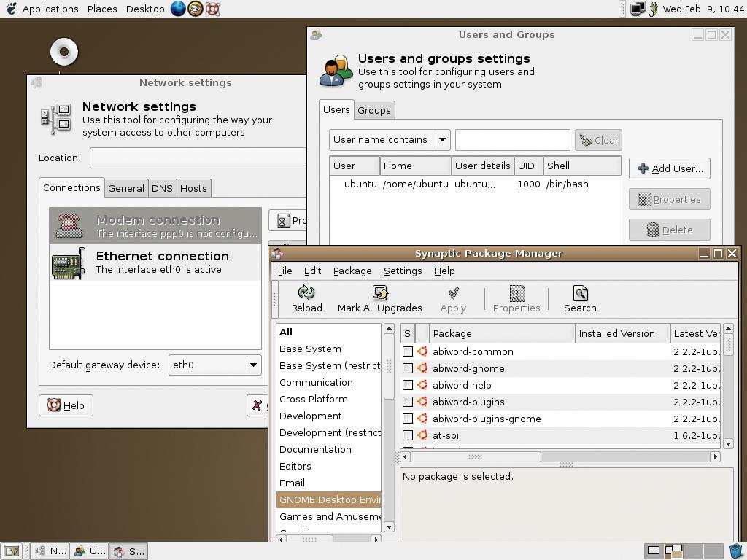Click the category list scroll down arrow
747x560 pixels.
389,526
